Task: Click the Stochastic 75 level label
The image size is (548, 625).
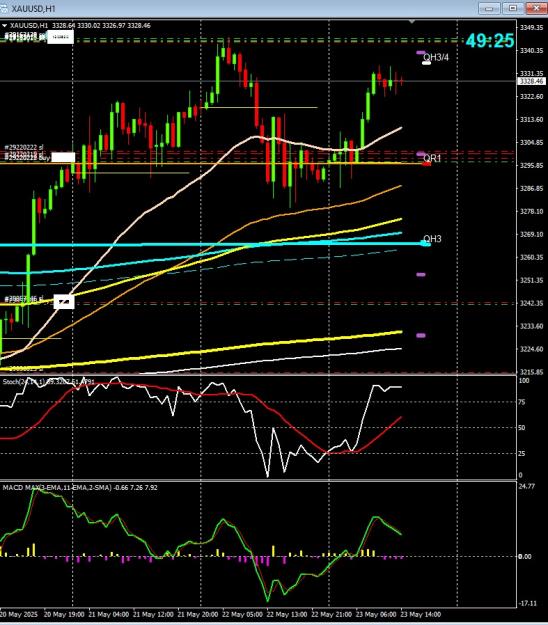Action: click(523, 402)
